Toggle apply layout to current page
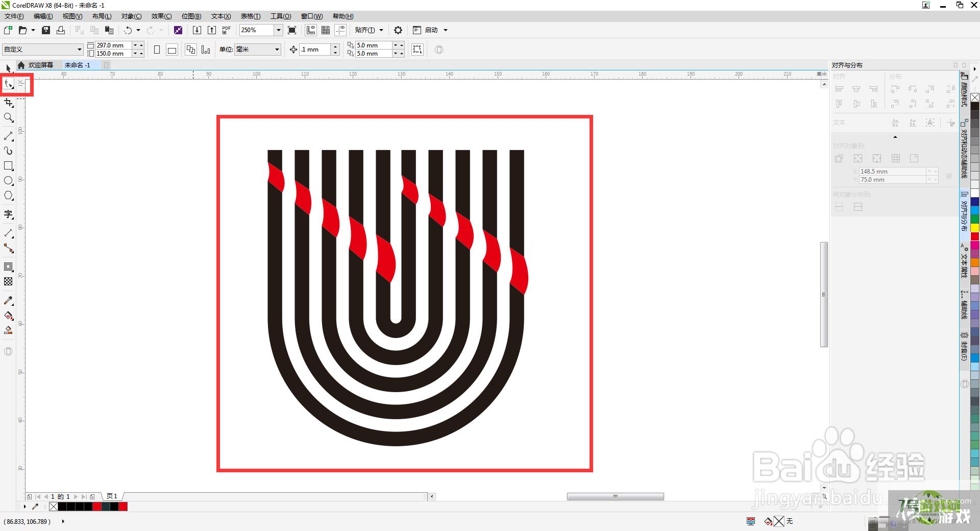 [x=206, y=50]
